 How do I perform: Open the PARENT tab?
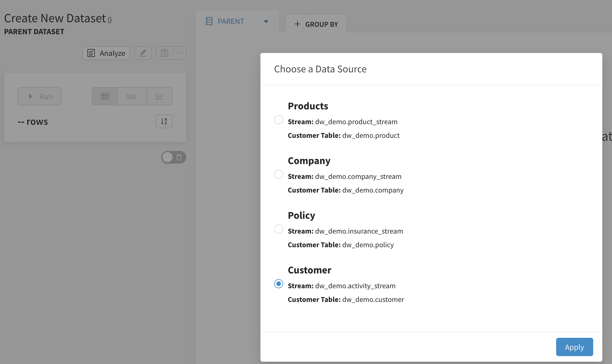coord(231,21)
